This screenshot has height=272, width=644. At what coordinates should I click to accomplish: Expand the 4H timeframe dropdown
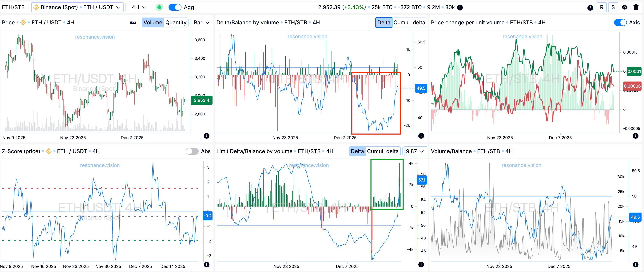tap(139, 7)
